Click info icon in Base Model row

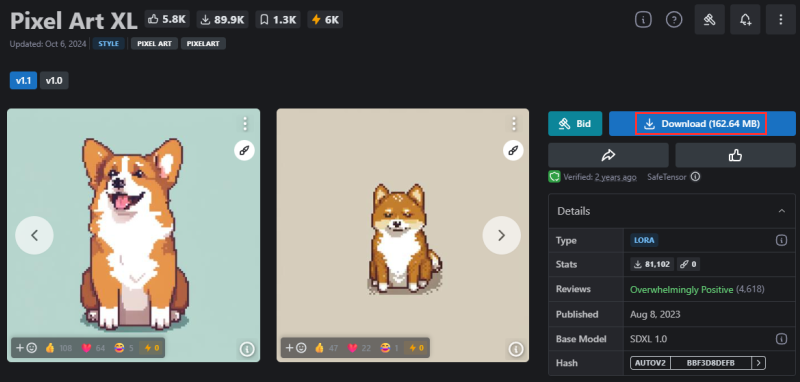781,339
